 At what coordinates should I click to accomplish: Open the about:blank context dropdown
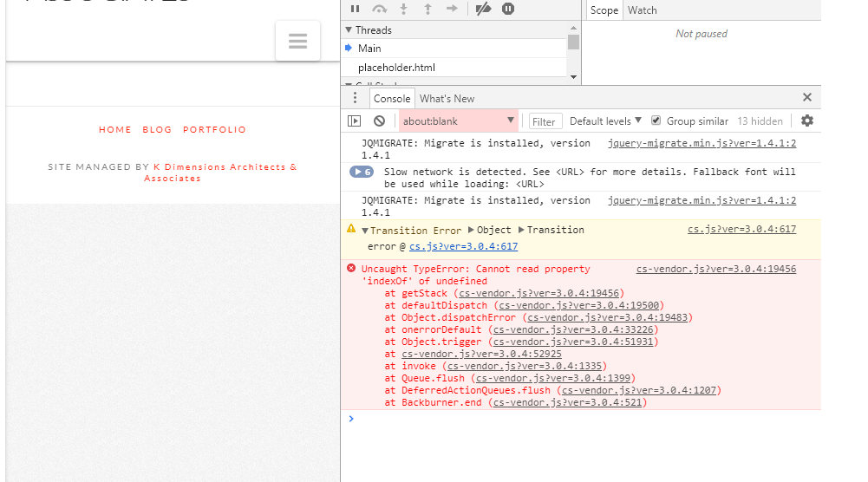click(x=459, y=121)
